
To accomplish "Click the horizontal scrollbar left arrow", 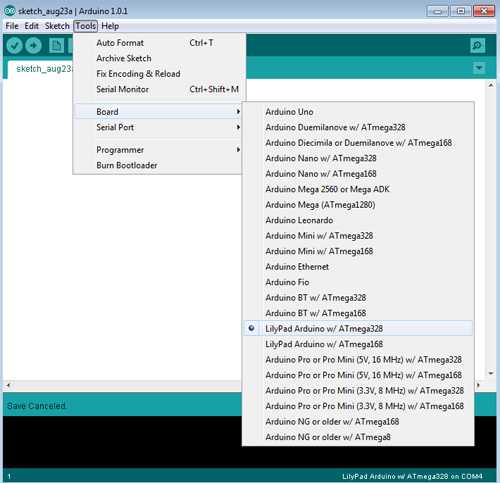I will tap(8, 385).
